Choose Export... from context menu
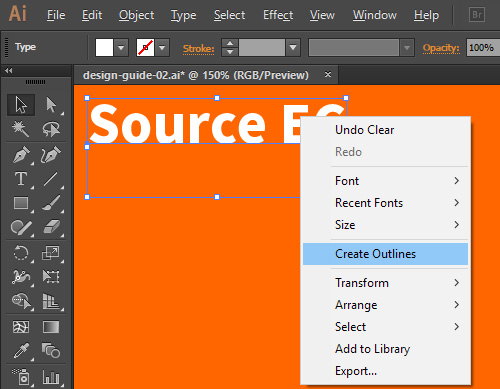500x389 pixels. [385, 371]
